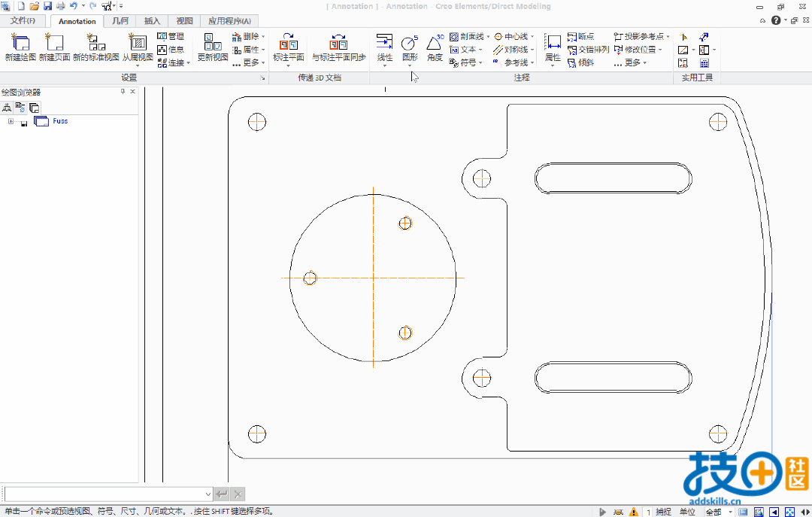
Task: Click the warning triangle in status bar
Action: [x=634, y=512]
